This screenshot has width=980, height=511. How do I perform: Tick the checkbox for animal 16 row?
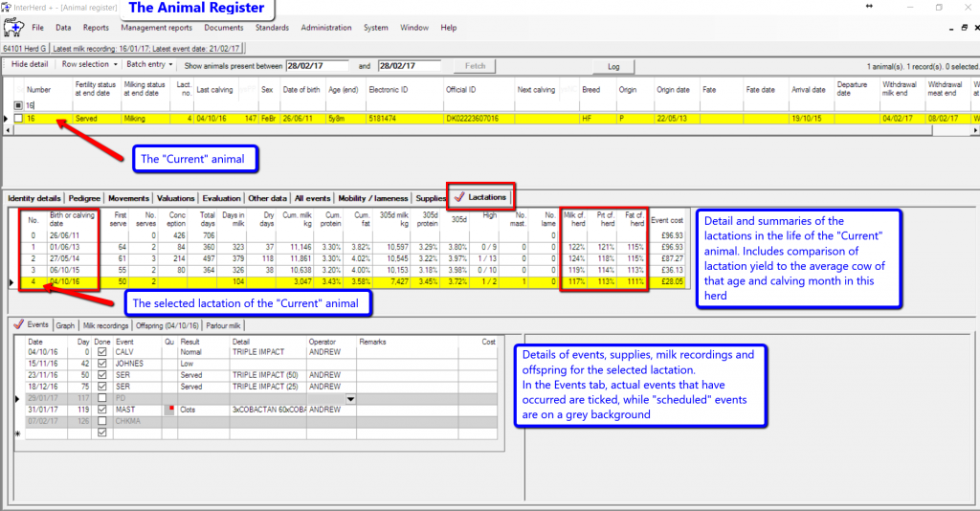tap(18, 118)
